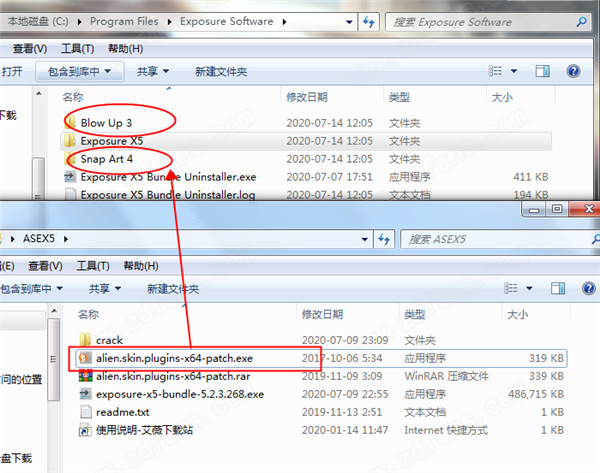Click refresh button in ASEX5 window
600x473 pixels.
tap(384, 239)
